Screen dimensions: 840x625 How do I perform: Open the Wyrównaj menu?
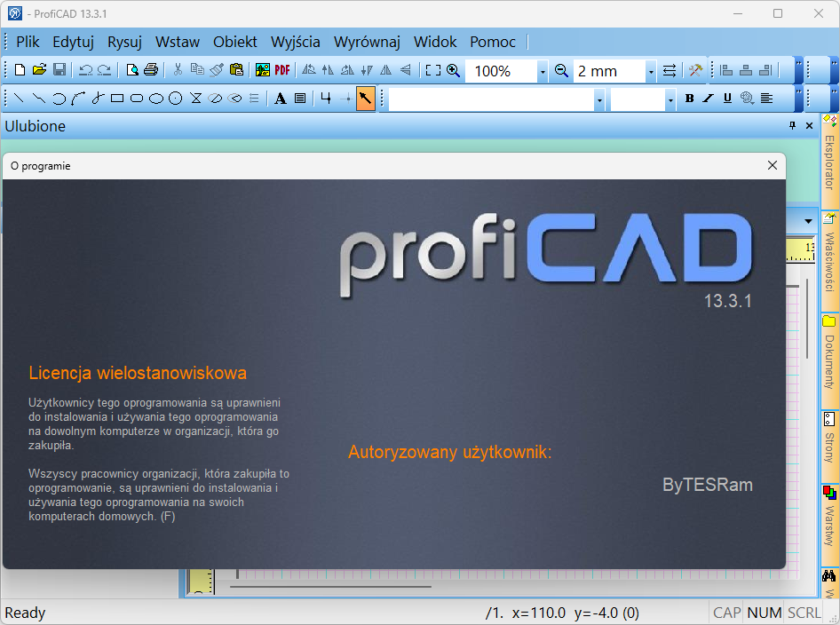point(367,42)
